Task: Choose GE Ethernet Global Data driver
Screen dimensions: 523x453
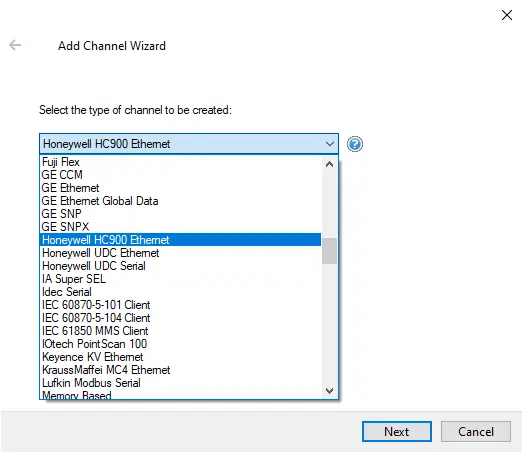Action: pos(180,201)
